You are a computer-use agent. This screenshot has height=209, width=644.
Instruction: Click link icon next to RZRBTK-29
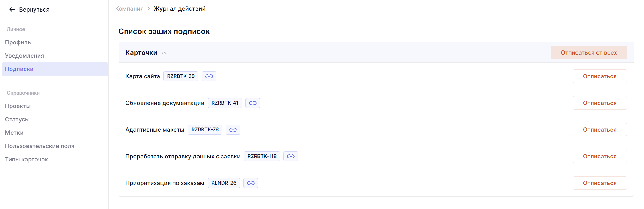209,76
